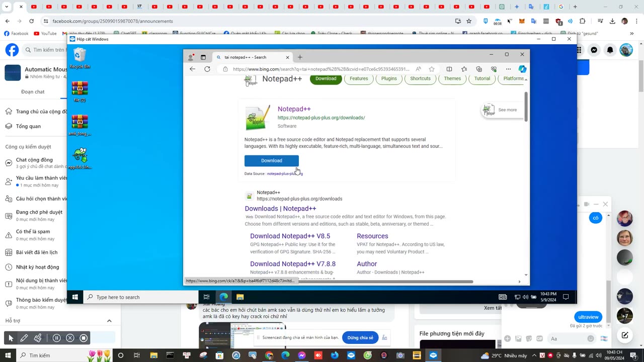This screenshot has width=644, height=362.
Task: Open Author sub-link
Action: [367, 264]
